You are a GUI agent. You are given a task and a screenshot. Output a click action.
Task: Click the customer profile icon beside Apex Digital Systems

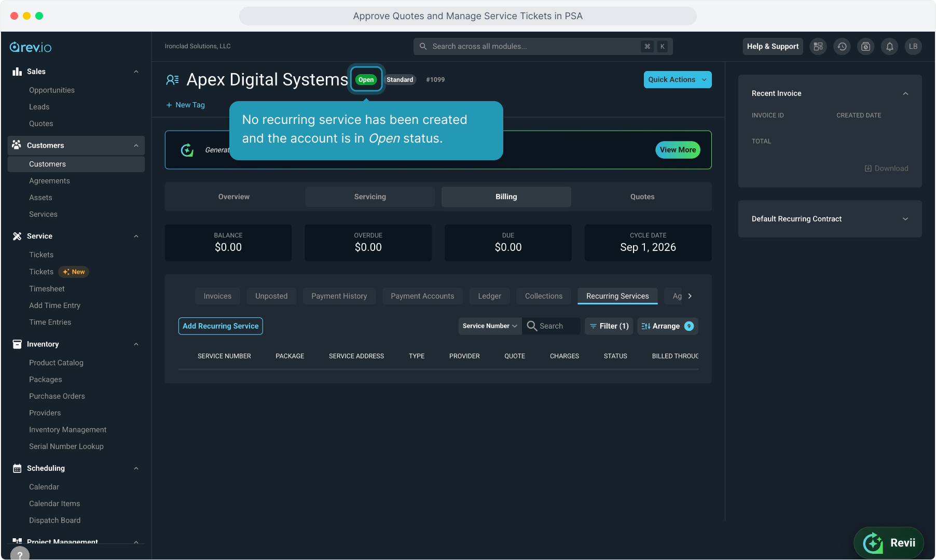click(x=172, y=80)
